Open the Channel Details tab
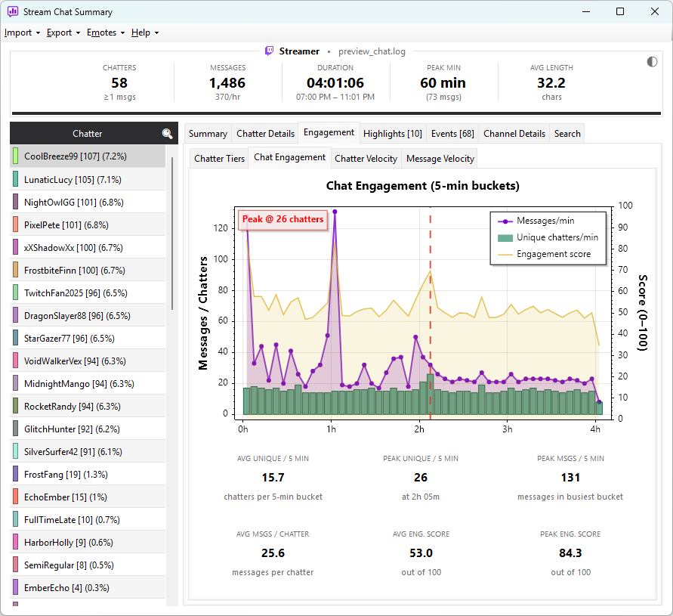 coord(514,134)
